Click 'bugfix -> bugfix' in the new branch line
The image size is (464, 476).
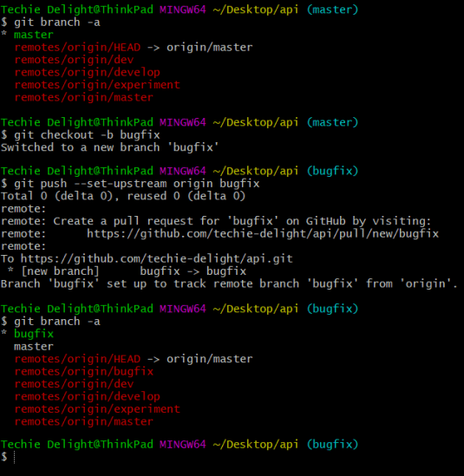(193, 271)
